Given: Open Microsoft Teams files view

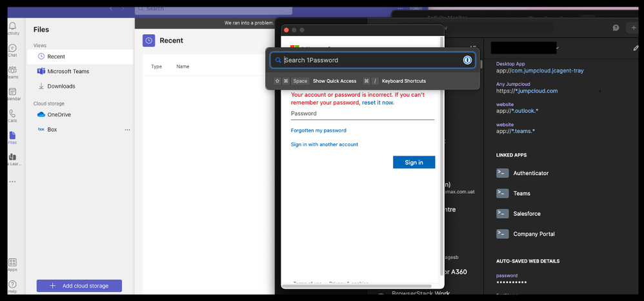Looking at the screenshot, I should pyautogui.click(x=68, y=72).
